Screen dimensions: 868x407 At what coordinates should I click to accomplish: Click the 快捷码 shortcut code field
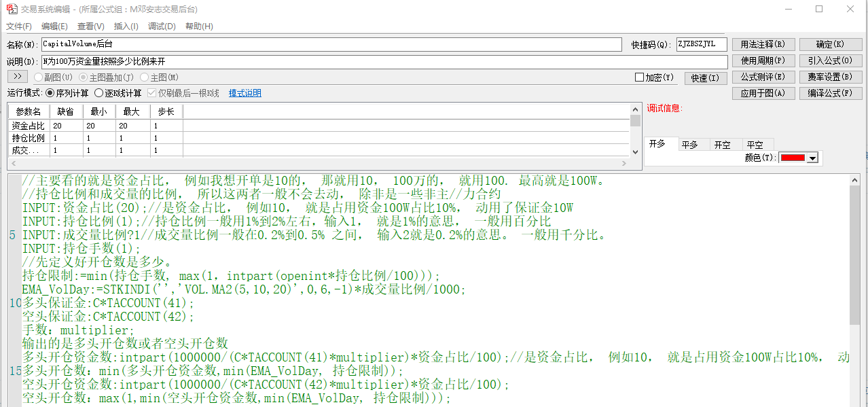tap(702, 44)
